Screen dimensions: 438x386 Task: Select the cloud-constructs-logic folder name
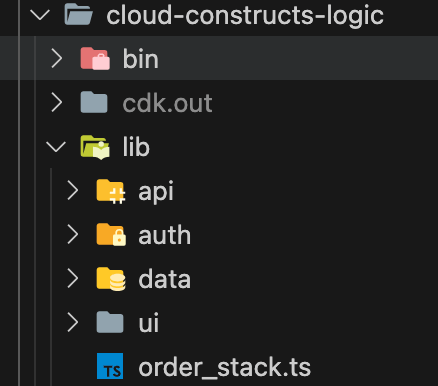tap(245, 16)
